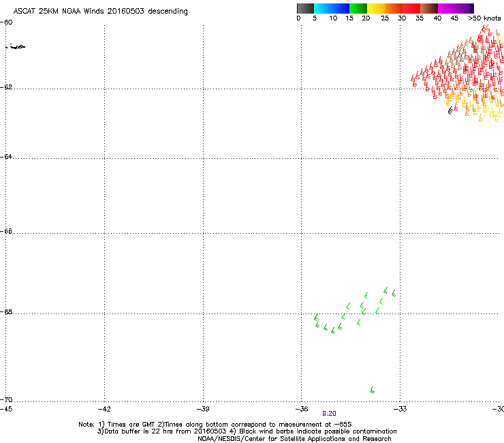Click the isolated green wind barb near -70
Image resolution: width=504 pixels, height=443 pixels.
373,390
